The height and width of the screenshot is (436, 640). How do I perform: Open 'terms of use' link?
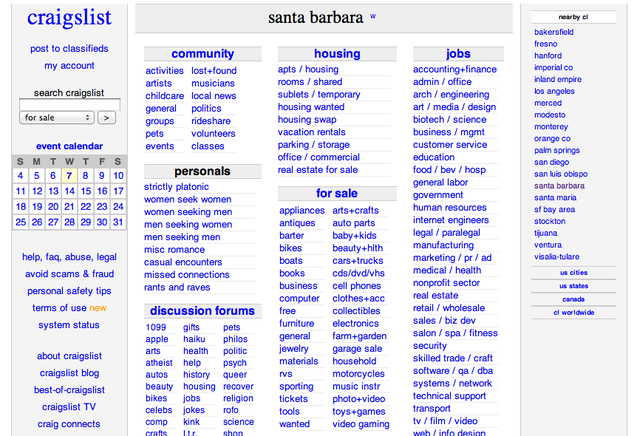tap(60, 308)
